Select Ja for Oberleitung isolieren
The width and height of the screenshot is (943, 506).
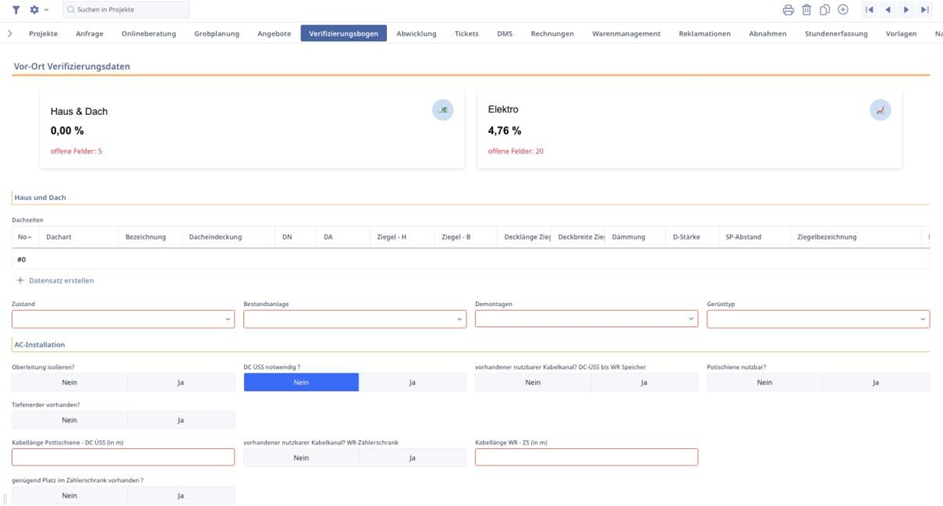180,382
